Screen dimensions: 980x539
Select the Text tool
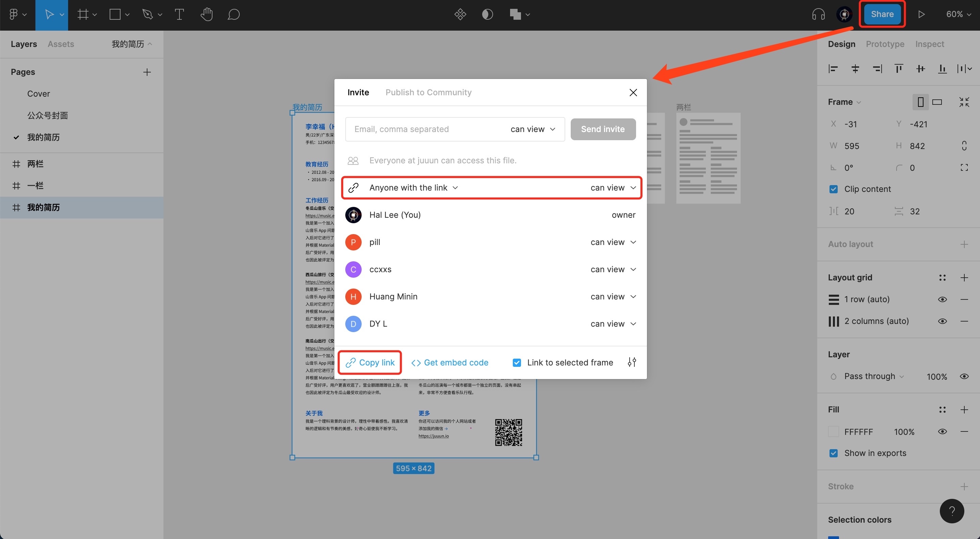click(x=179, y=14)
